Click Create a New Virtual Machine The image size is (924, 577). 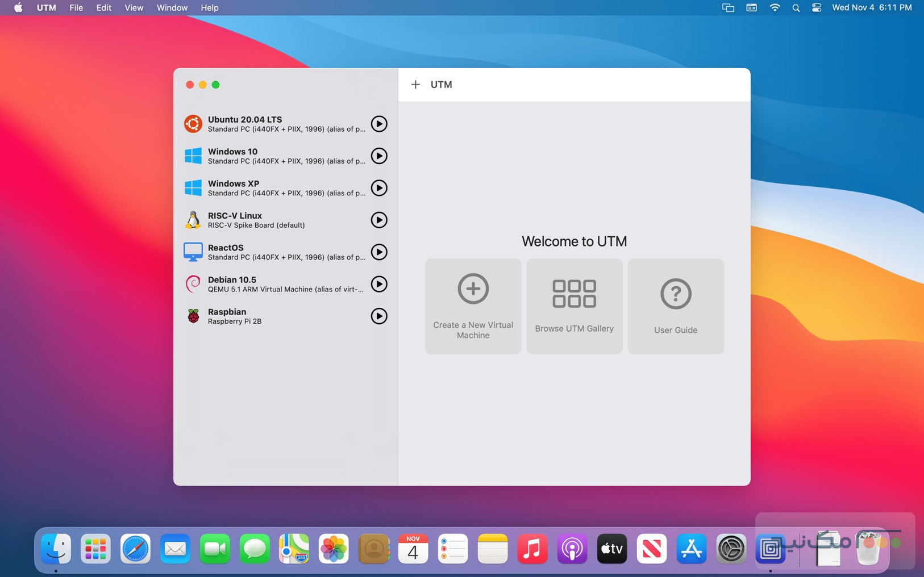(x=473, y=306)
